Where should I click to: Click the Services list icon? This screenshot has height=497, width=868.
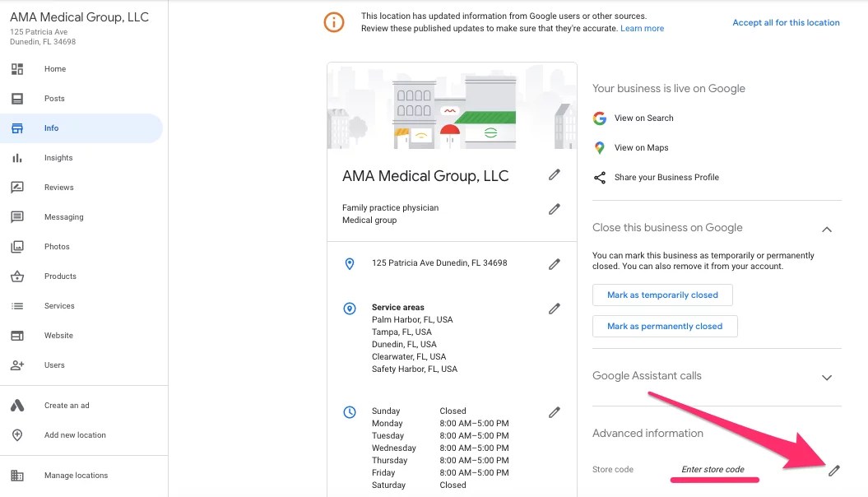tap(17, 306)
